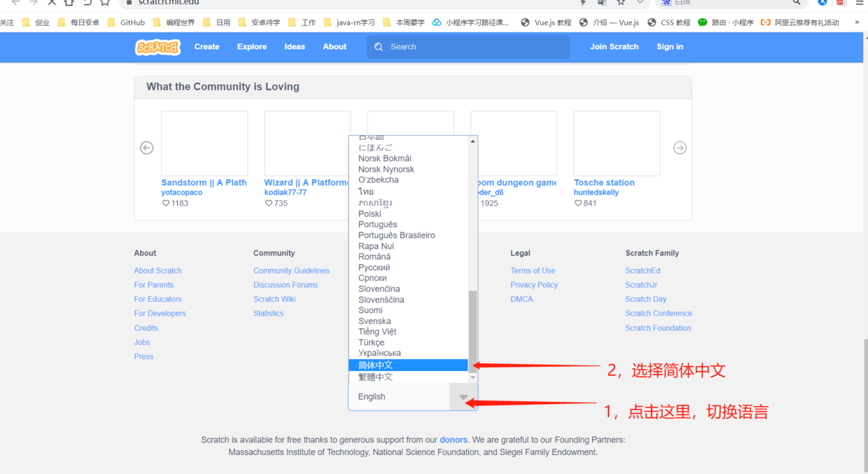Viewport: 868px width, 474px height.
Task: Open the 工作 bookmark folder
Action: click(302, 22)
